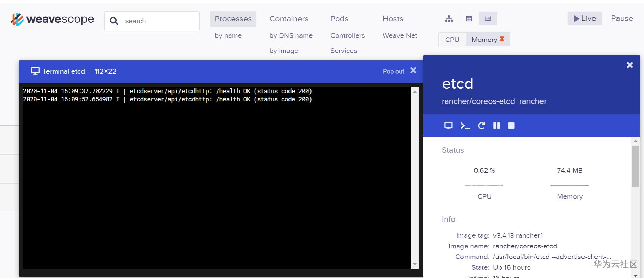Select the CPU metric

(x=452, y=40)
